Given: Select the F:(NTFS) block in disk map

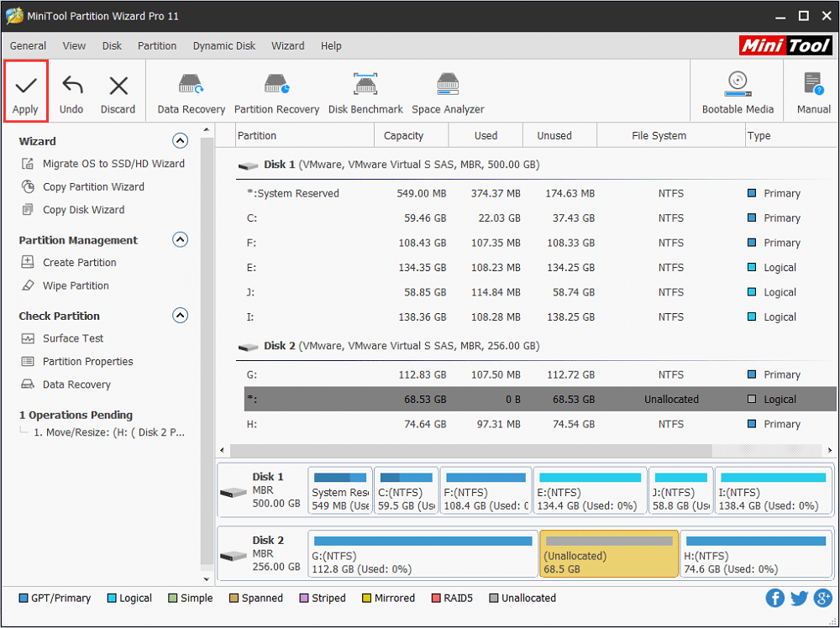Looking at the screenshot, I should (x=486, y=489).
